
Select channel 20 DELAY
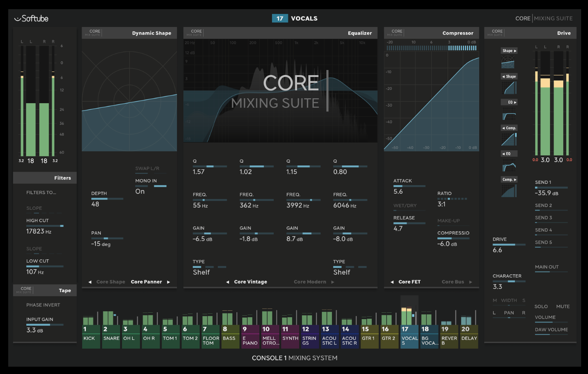[x=469, y=337]
